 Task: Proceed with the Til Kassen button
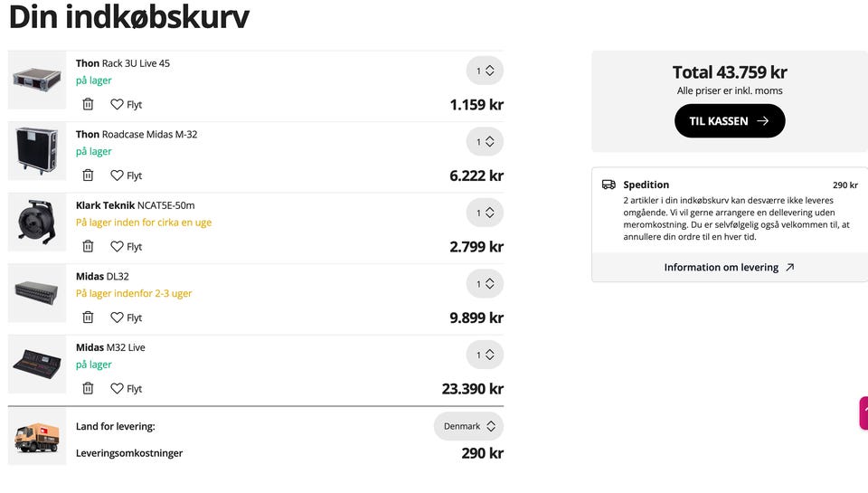730,120
